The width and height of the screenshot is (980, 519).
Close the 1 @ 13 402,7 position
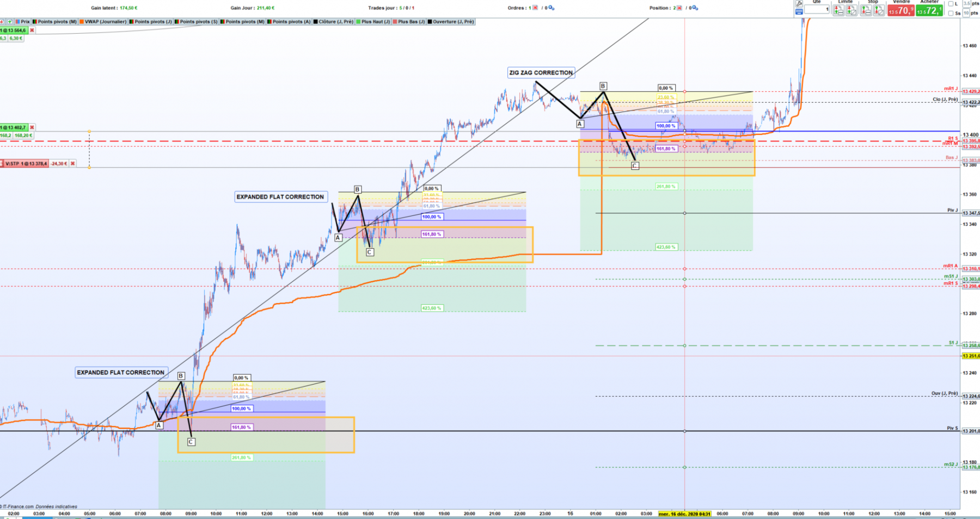pyautogui.click(x=32, y=127)
